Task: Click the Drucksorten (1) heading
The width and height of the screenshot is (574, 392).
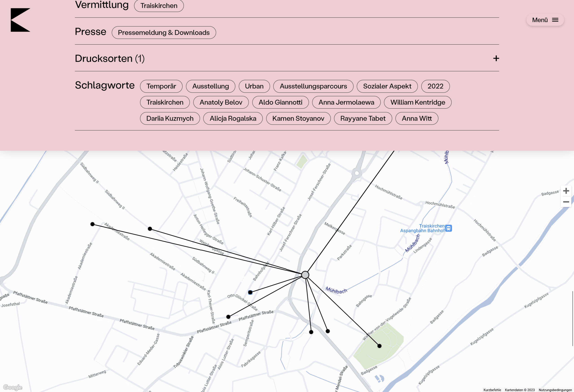Action: click(109, 58)
